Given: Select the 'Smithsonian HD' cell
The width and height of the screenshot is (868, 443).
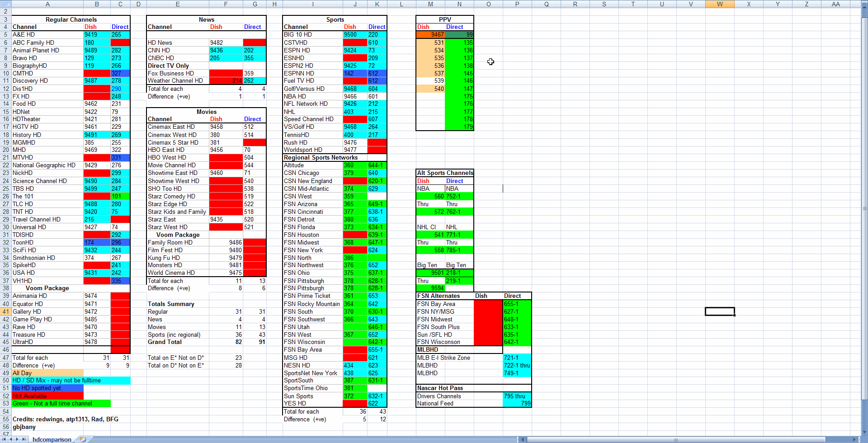Looking at the screenshot, I should pos(47,258).
